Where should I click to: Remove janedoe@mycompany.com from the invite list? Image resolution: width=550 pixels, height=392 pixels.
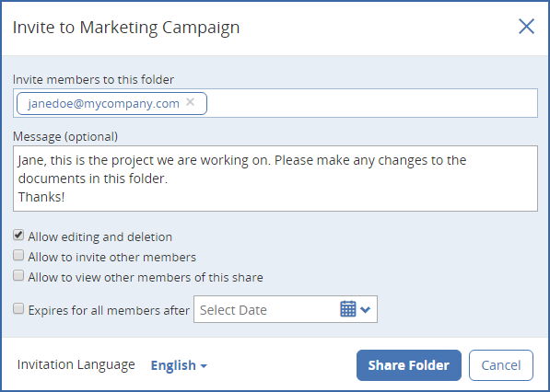tap(190, 102)
